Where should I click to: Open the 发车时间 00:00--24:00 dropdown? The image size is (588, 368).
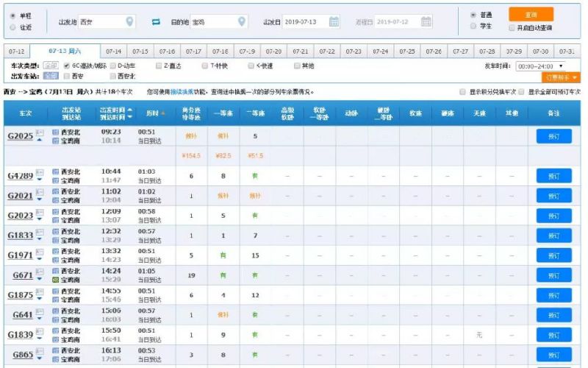pos(540,66)
